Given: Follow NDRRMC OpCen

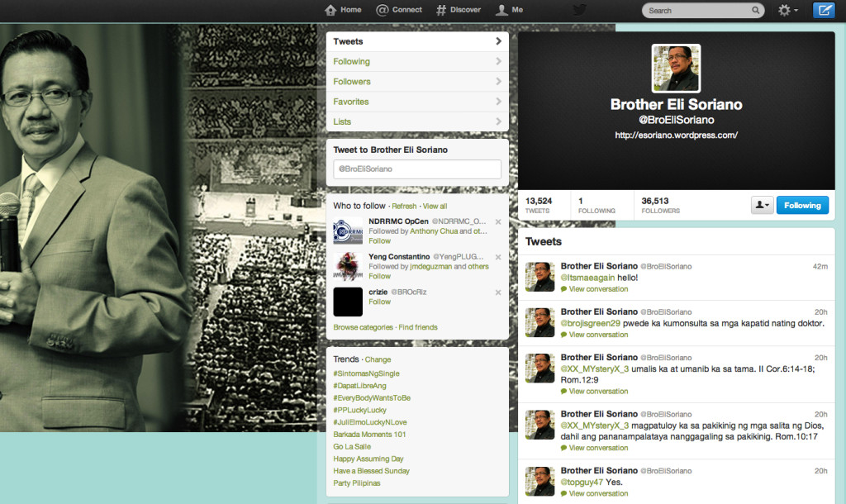Looking at the screenshot, I should point(379,240).
